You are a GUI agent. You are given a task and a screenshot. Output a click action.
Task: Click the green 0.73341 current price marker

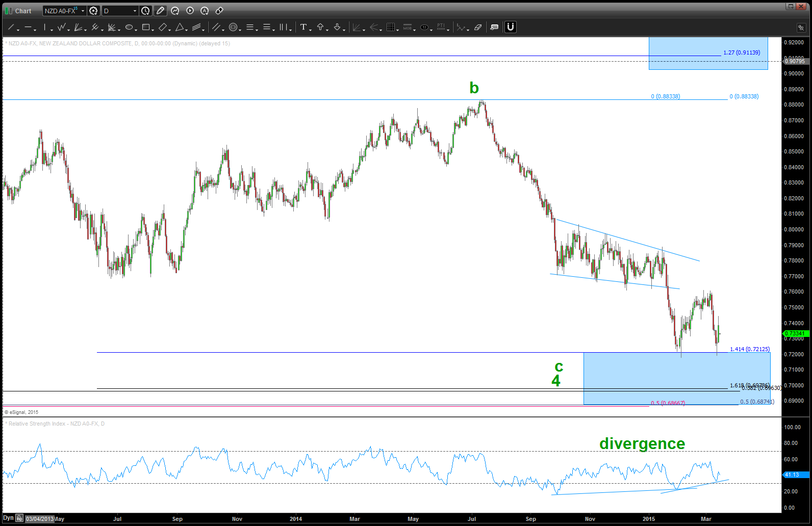[x=795, y=333]
